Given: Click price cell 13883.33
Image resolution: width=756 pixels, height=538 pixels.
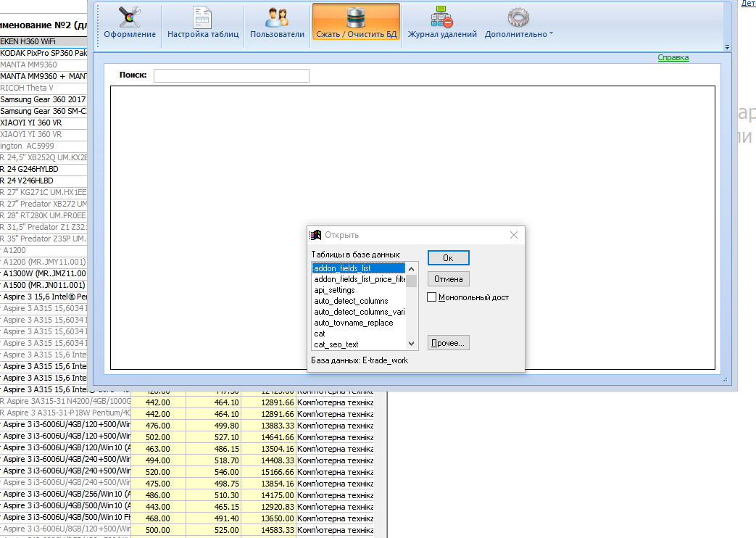Looking at the screenshot, I should (269, 426).
